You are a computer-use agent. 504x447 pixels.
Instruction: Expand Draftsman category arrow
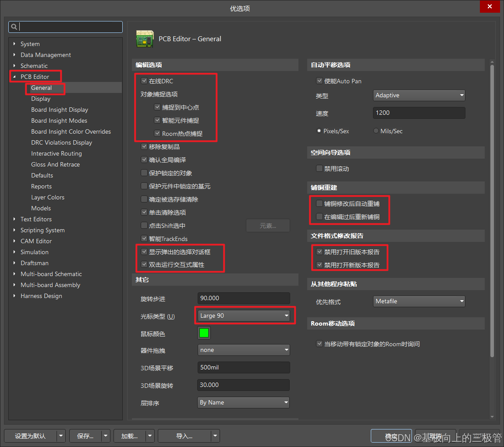(x=14, y=263)
